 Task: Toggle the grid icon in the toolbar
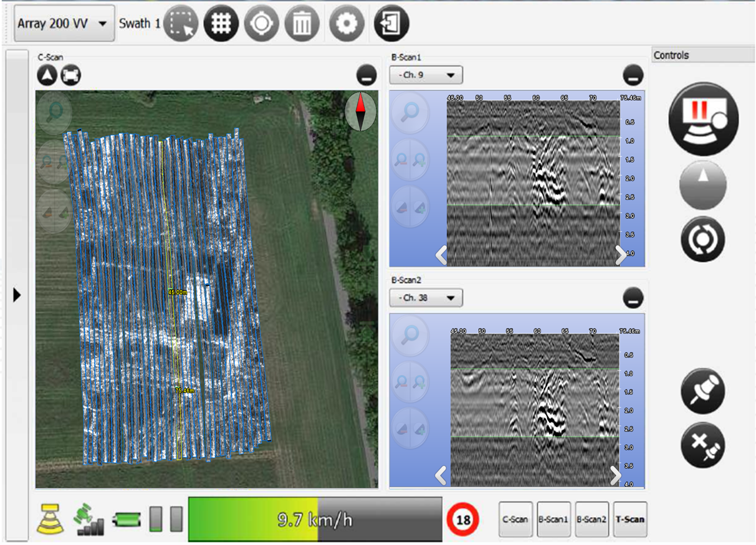[x=221, y=24]
